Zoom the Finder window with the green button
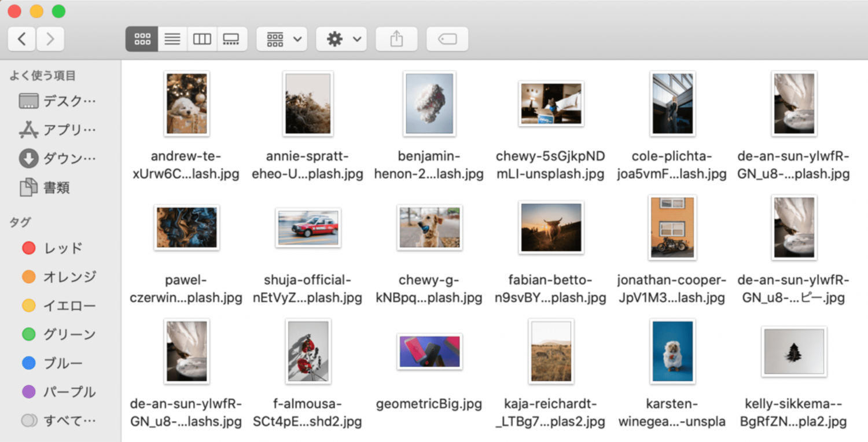 pyautogui.click(x=58, y=11)
